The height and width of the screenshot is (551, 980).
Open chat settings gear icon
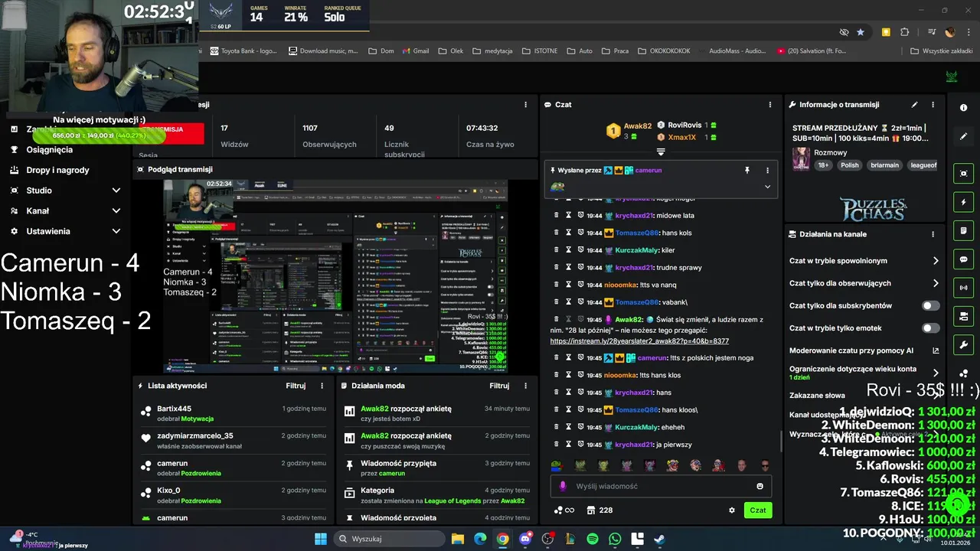[x=732, y=510]
